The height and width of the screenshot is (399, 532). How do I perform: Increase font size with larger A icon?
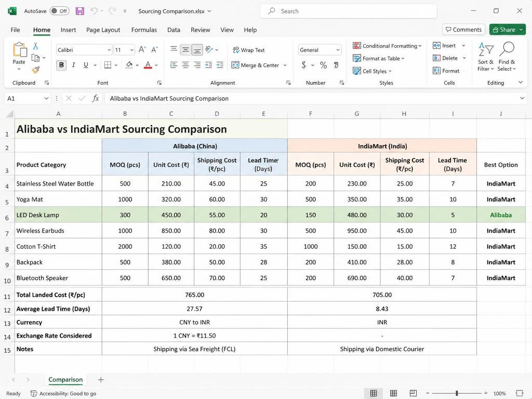tap(142, 49)
